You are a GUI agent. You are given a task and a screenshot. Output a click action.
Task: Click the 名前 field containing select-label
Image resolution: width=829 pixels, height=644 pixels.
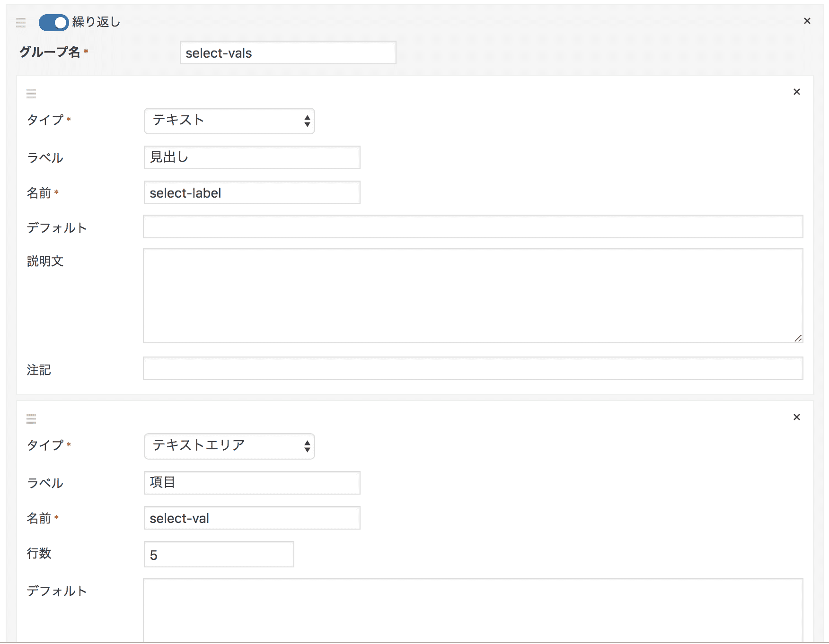[252, 192]
